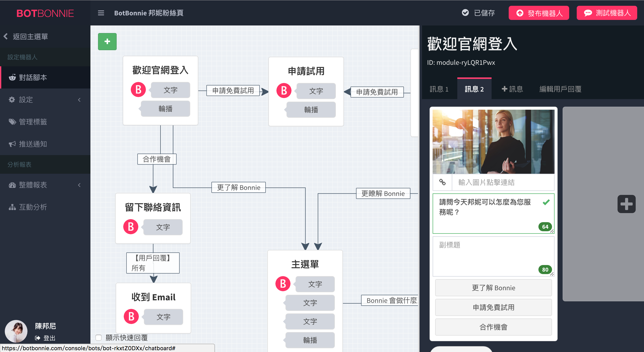Image resolution: width=644 pixels, height=352 pixels.
Task: Click the BotBonnie logo
Action: 45,13
